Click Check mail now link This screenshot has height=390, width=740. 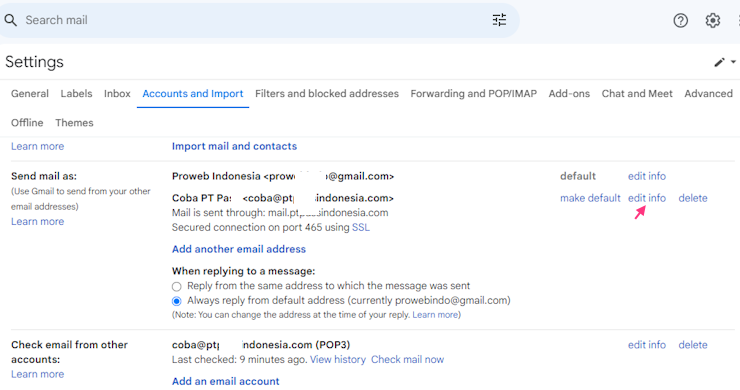point(407,359)
